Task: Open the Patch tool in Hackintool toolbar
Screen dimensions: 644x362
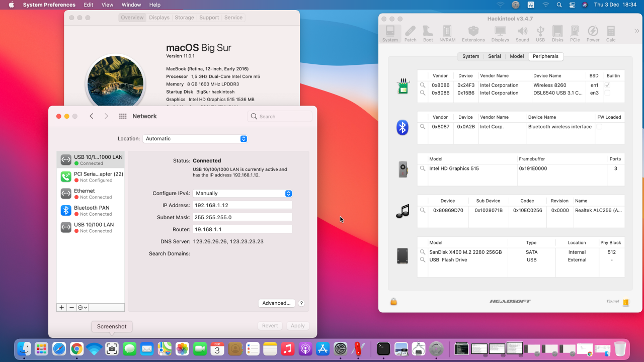Action: (x=411, y=34)
